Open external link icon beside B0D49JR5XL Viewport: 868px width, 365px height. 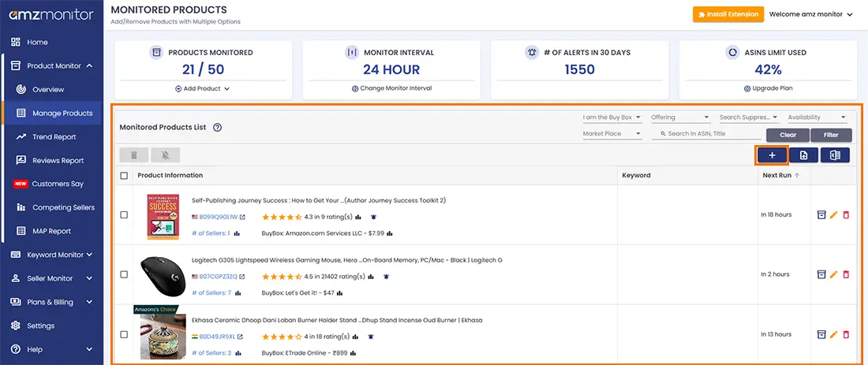pos(240,337)
